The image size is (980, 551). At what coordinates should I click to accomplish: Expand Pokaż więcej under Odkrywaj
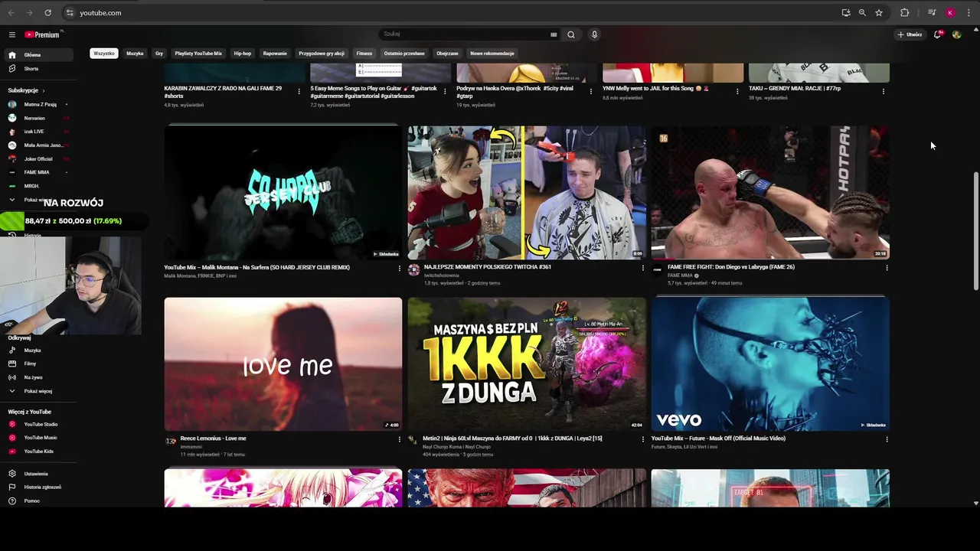[x=37, y=391]
